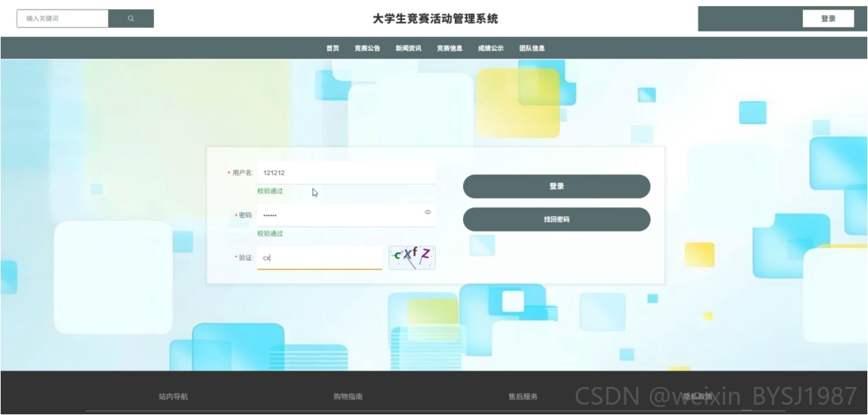This screenshot has height=415, width=868.
Task: Click the 用户名 input field
Action: coord(346,173)
